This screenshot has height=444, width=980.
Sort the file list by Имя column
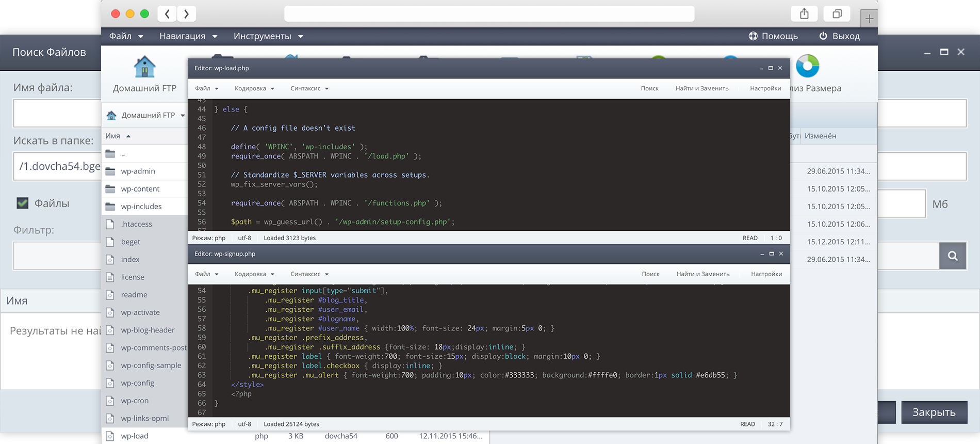click(x=118, y=136)
